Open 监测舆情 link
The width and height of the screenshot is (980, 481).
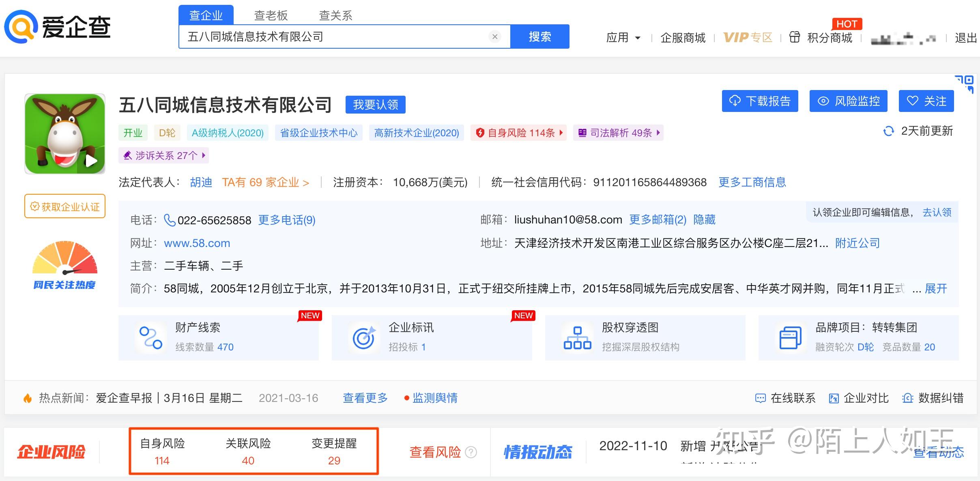(435, 398)
